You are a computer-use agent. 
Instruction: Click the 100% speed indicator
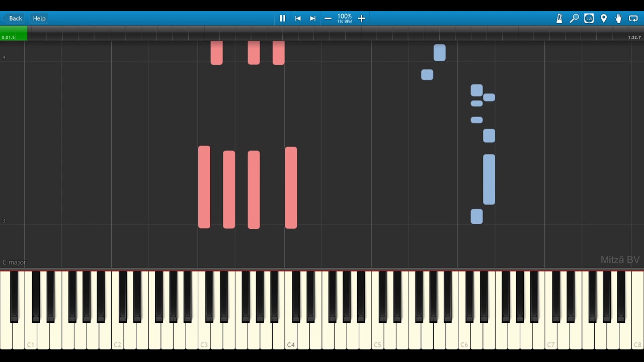point(345,18)
